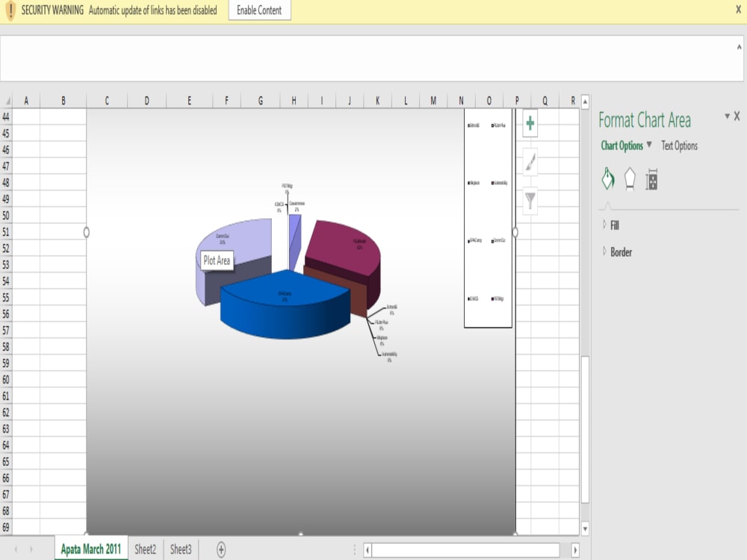Close the Format Chart Area pane
Image resolution: width=747 pixels, height=560 pixels.
point(737,116)
